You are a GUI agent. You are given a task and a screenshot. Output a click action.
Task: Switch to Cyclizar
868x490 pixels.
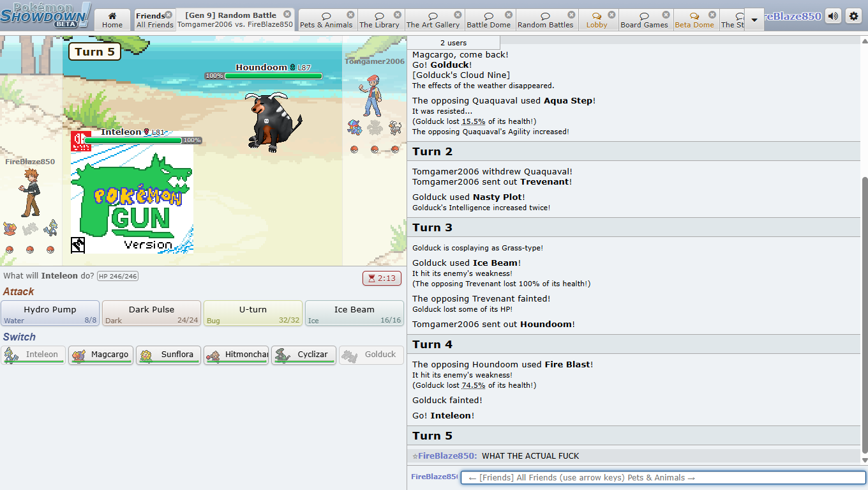(304, 355)
